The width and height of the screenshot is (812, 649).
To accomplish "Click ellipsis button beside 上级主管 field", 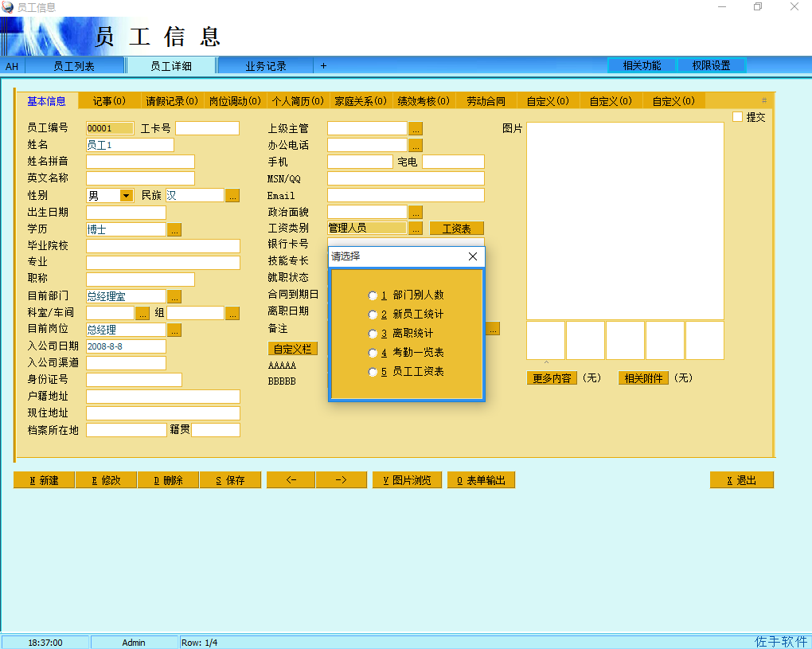I will coord(416,128).
